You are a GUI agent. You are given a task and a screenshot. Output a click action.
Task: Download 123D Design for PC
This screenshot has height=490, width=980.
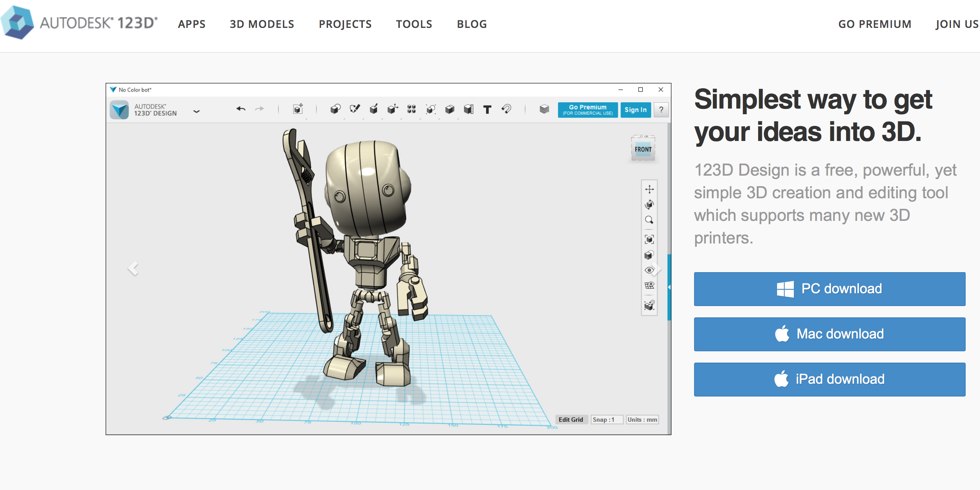click(x=829, y=289)
